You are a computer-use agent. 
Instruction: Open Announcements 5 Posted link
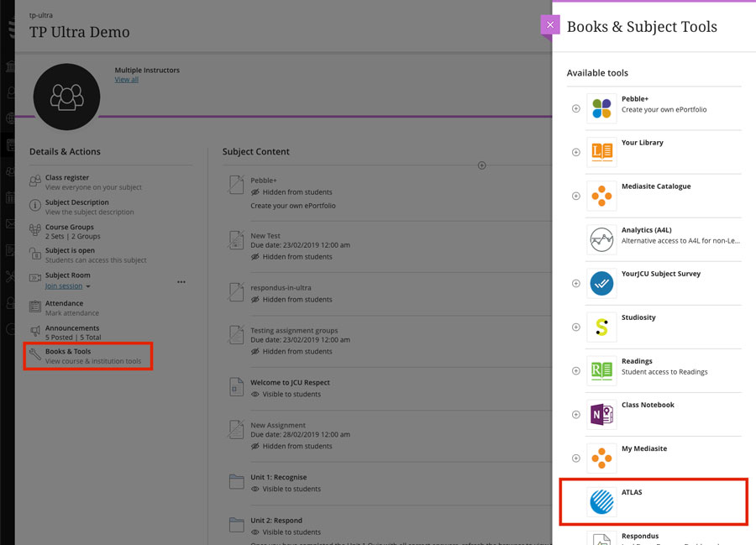pyautogui.click(x=73, y=338)
